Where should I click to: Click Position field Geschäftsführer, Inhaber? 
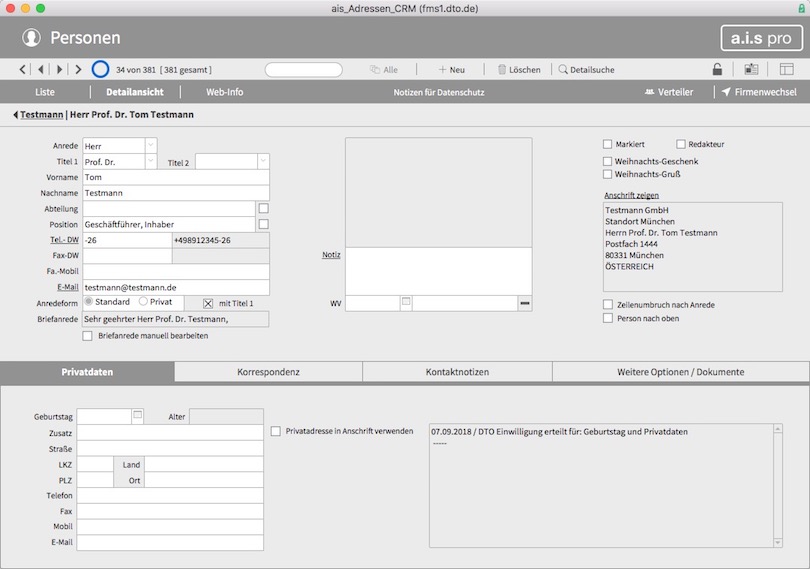[x=169, y=224]
